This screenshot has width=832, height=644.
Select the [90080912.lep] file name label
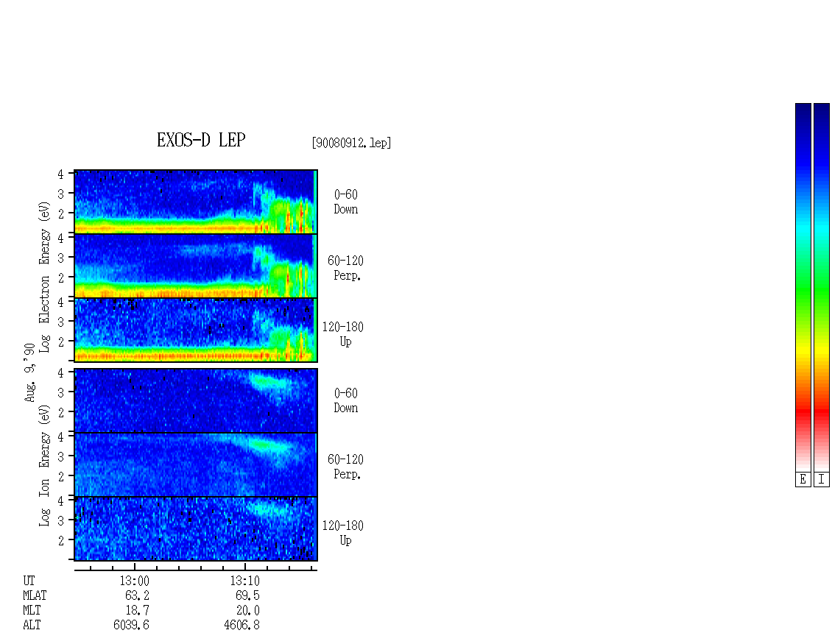pos(351,143)
